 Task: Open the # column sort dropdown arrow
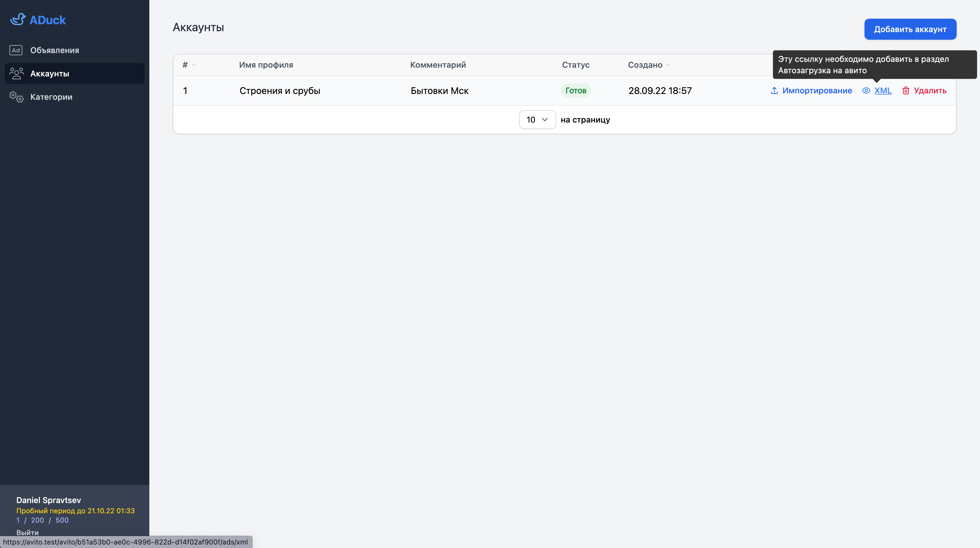click(x=194, y=65)
